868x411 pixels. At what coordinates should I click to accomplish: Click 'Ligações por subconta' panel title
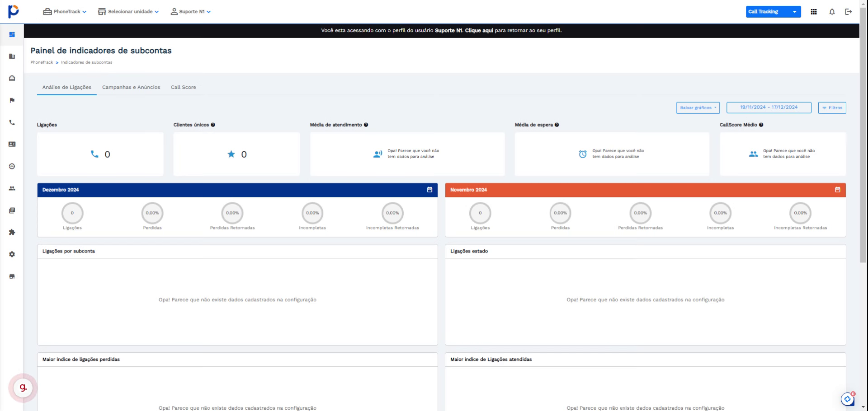pyautogui.click(x=69, y=251)
